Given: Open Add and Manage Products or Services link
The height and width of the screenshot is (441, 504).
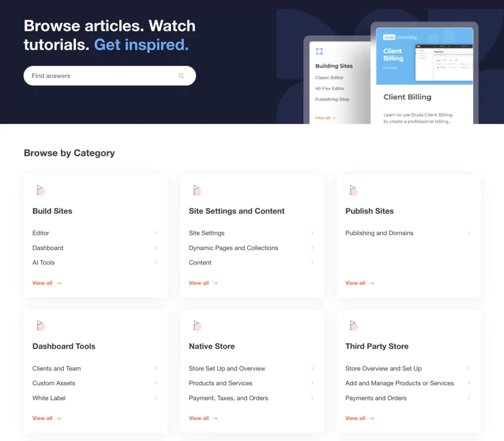Looking at the screenshot, I should click(x=400, y=383).
